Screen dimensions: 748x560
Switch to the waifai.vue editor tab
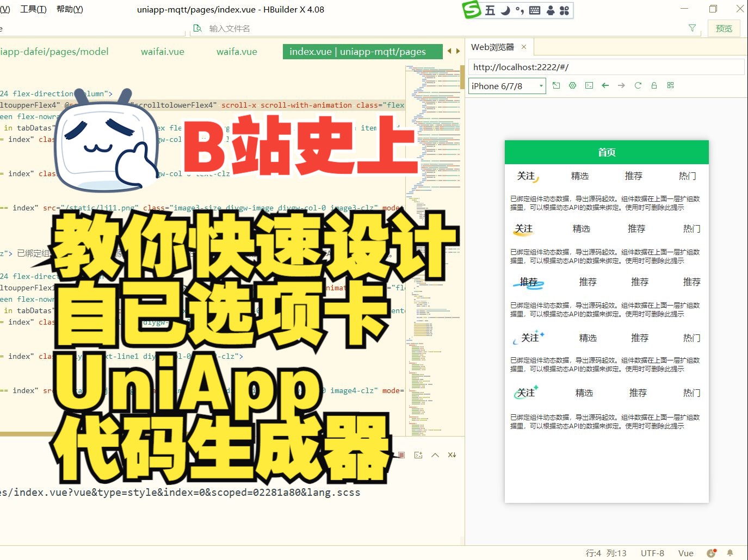click(162, 51)
